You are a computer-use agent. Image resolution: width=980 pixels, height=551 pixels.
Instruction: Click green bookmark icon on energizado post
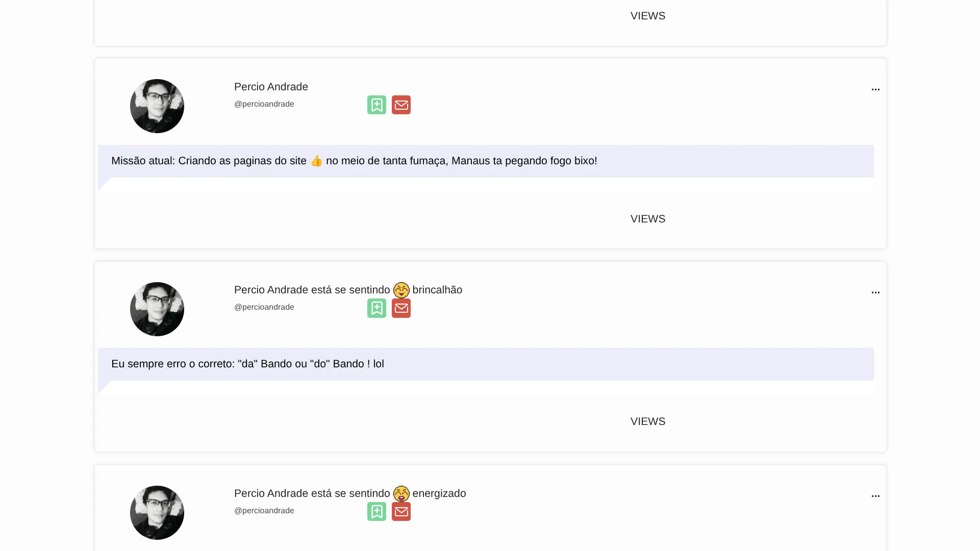point(376,512)
